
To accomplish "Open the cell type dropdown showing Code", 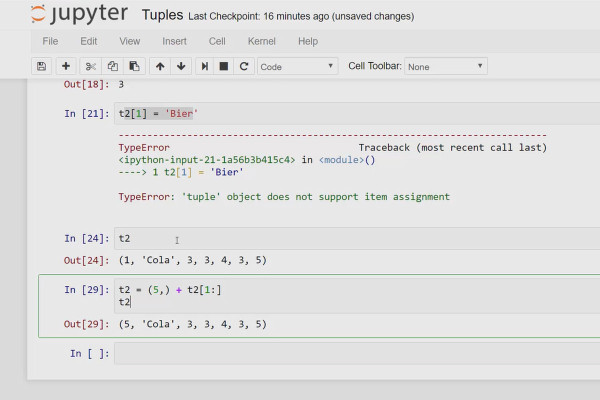I will tap(297, 66).
